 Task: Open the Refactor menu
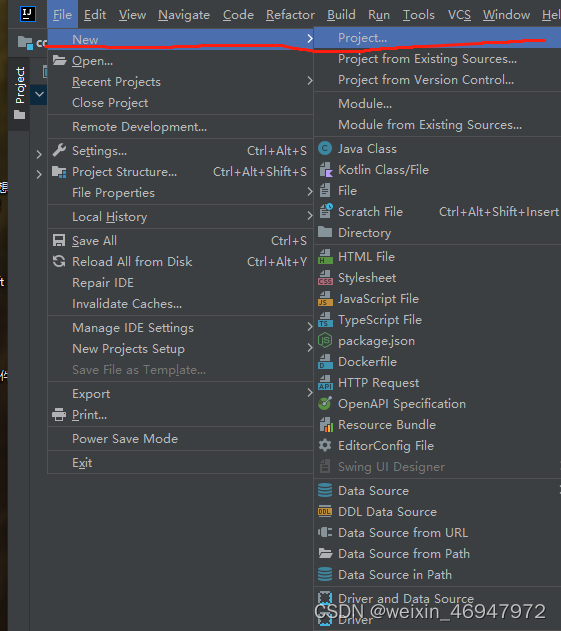pyautogui.click(x=290, y=15)
